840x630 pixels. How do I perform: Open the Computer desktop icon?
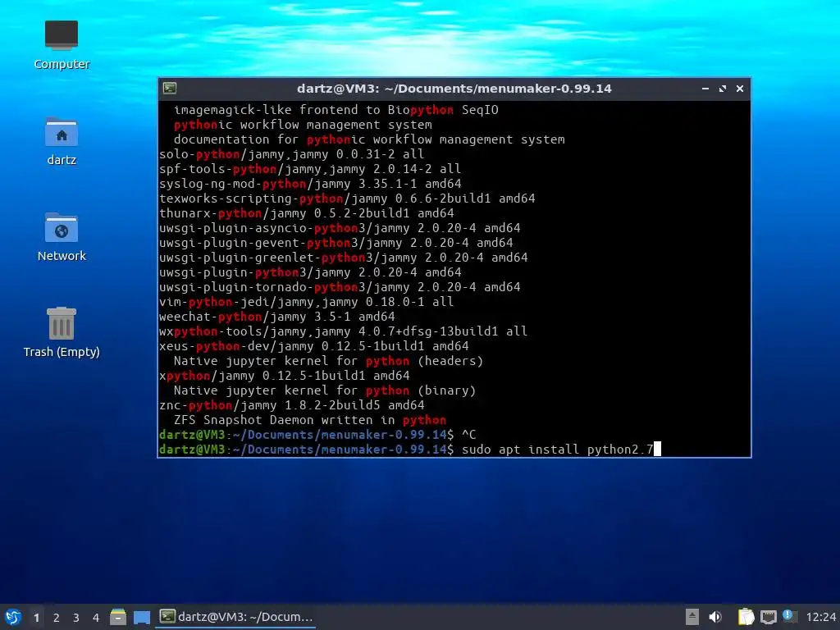point(61,45)
